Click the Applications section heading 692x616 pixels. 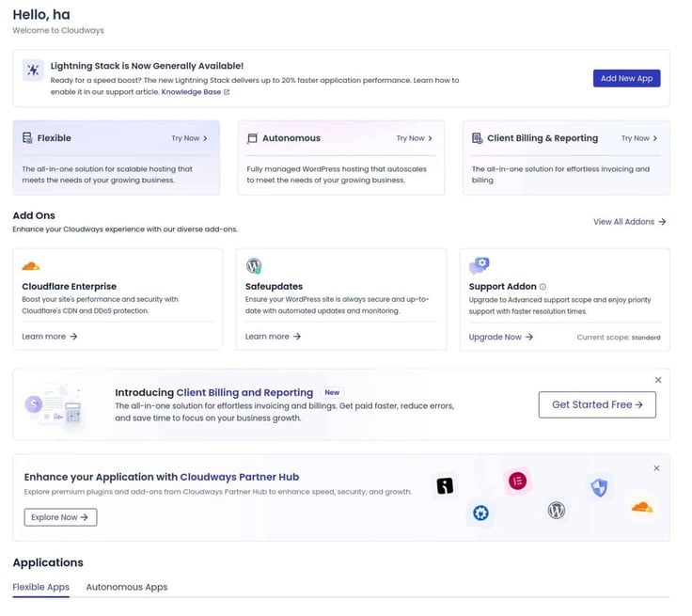click(x=48, y=563)
